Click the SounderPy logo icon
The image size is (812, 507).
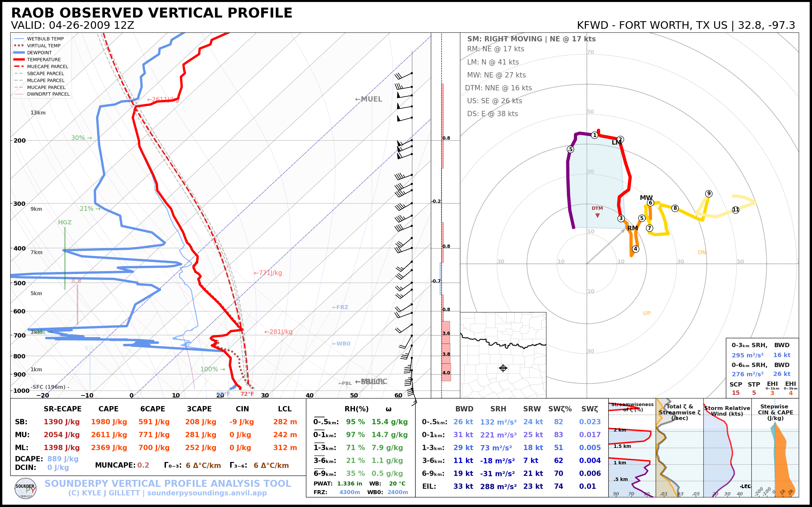tap(25, 488)
